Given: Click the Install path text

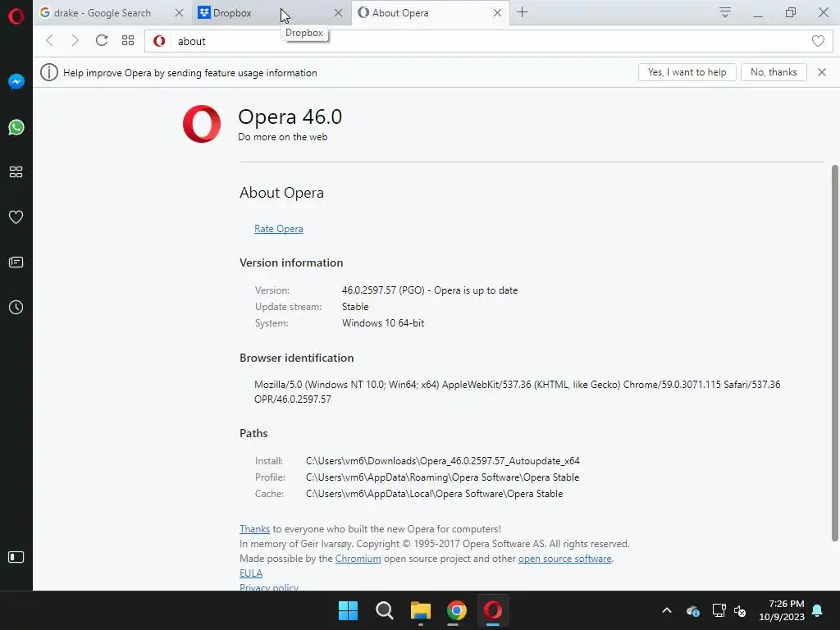Looking at the screenshot, I should [442, 461].
